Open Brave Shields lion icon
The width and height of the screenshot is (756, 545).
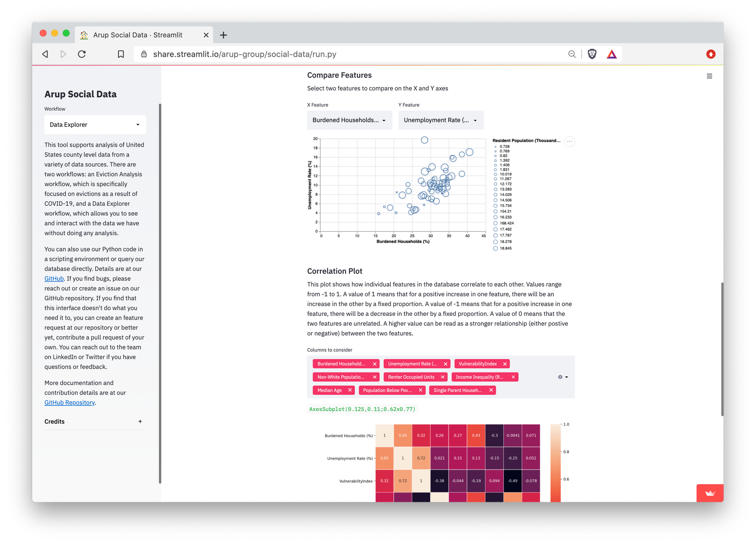coord(592,54)
